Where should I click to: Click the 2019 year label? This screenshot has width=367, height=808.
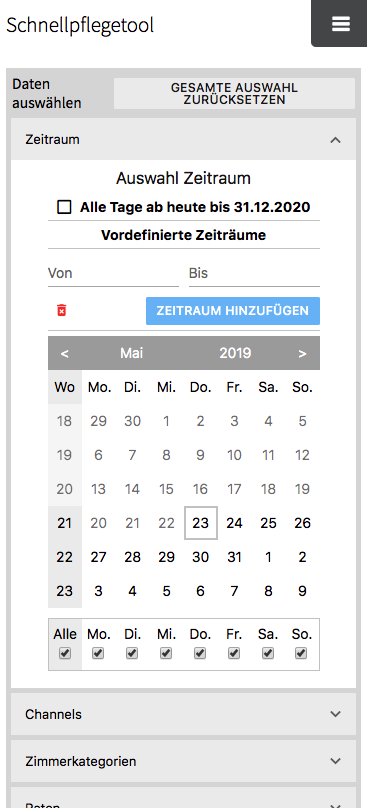[235, 353]
